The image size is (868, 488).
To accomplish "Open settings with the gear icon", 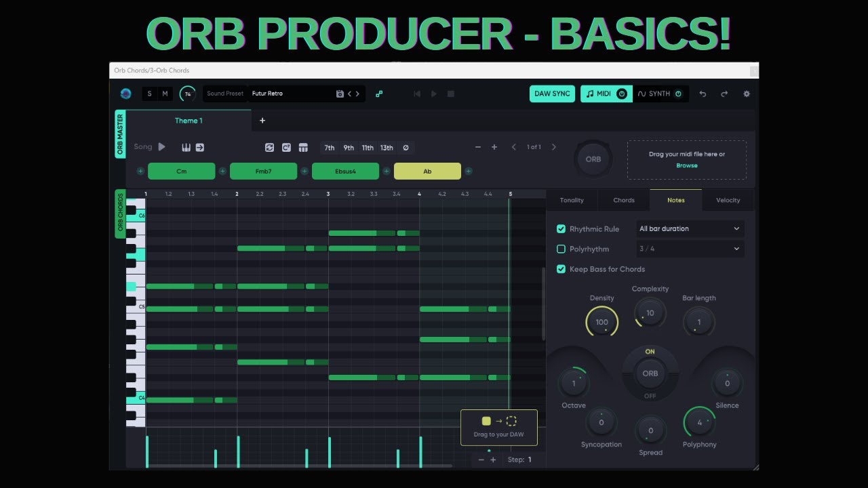I will point(747,94).
